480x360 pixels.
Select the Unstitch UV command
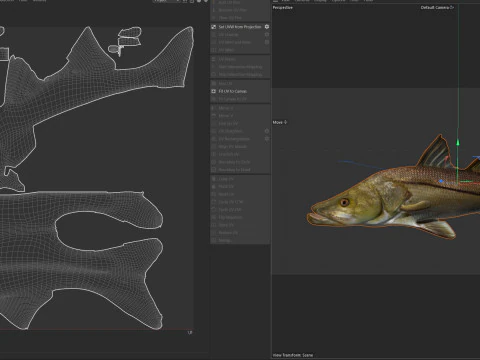coord(225,154)
